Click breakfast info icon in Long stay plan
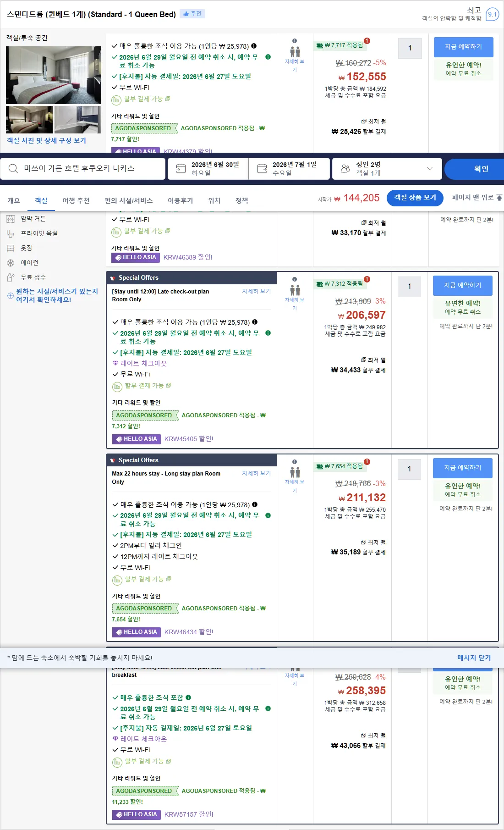 [255, 504]
